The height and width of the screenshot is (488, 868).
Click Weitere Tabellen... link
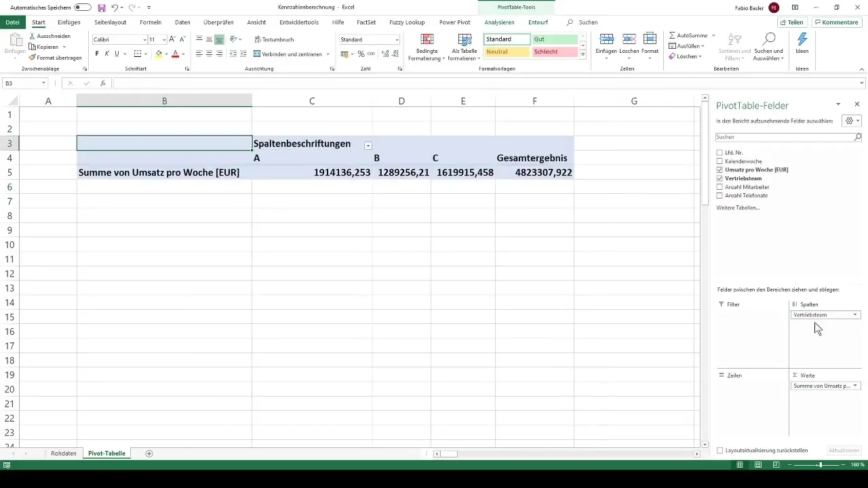point(738,207)
